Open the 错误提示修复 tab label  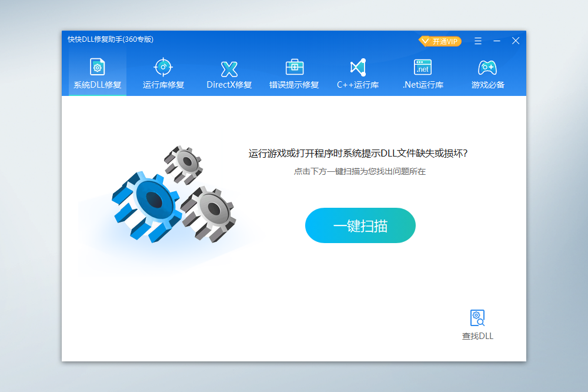point(294,85)
